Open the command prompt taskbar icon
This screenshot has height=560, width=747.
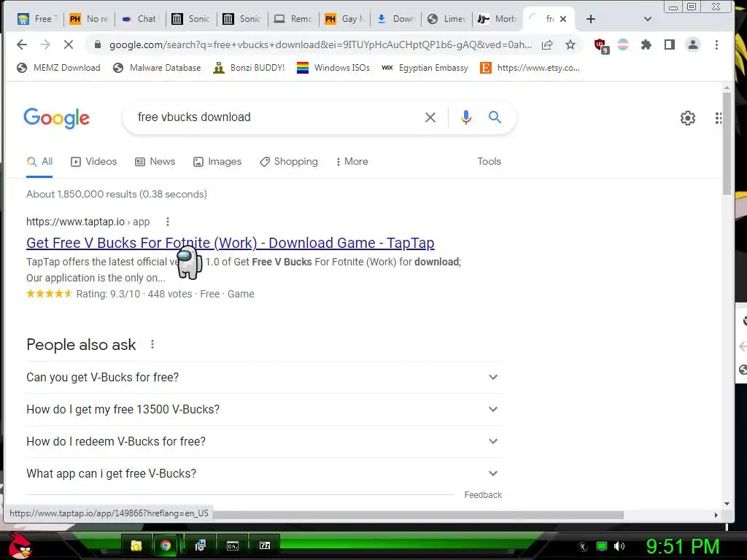click(233, 545)
